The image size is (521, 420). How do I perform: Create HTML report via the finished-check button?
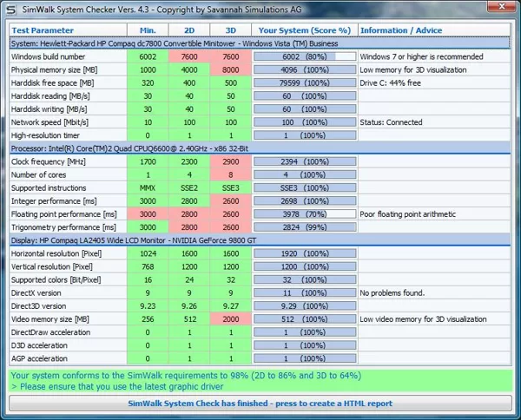(260, 404)
